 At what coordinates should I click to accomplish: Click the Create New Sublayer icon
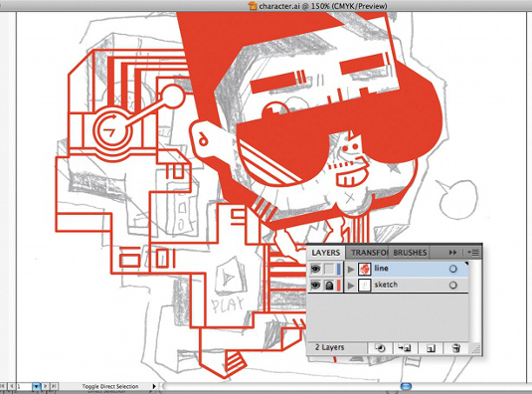(x=405, y=348)
